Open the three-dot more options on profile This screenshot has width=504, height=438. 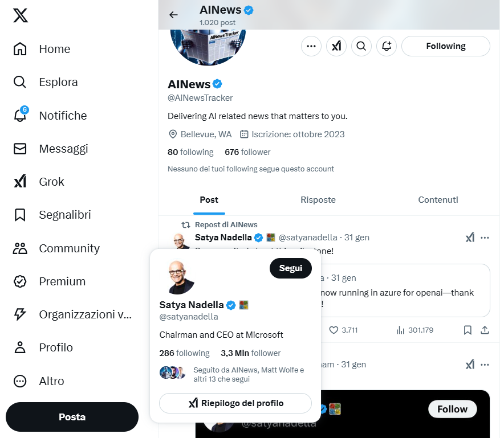tap(311, 46)
